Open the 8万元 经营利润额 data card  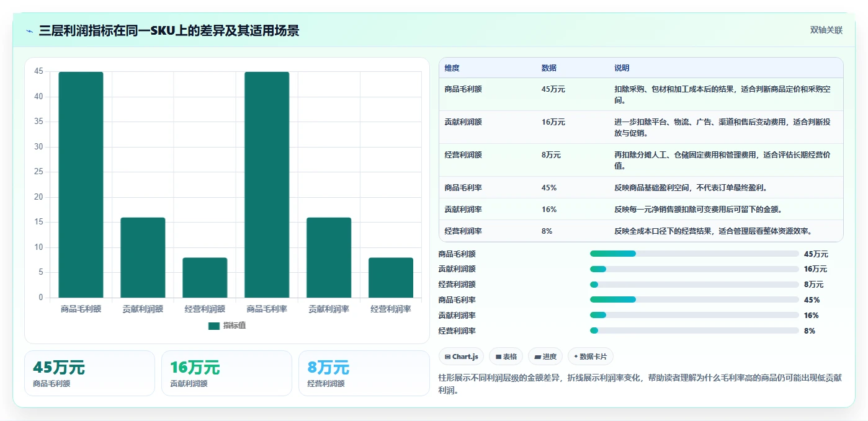tap(364, 373)
